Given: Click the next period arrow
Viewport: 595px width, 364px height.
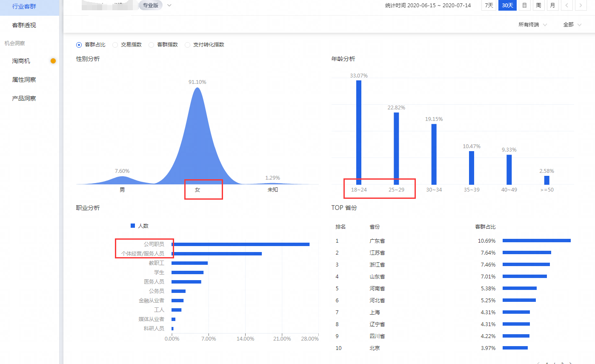Looking at the screenshot, I should tap(581, 6).
